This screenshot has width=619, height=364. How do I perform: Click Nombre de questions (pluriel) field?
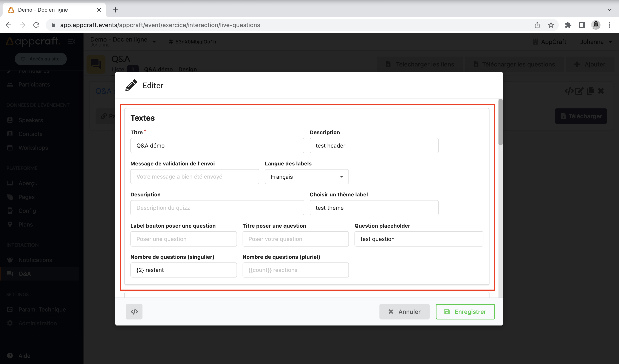[x=296, y=270]
